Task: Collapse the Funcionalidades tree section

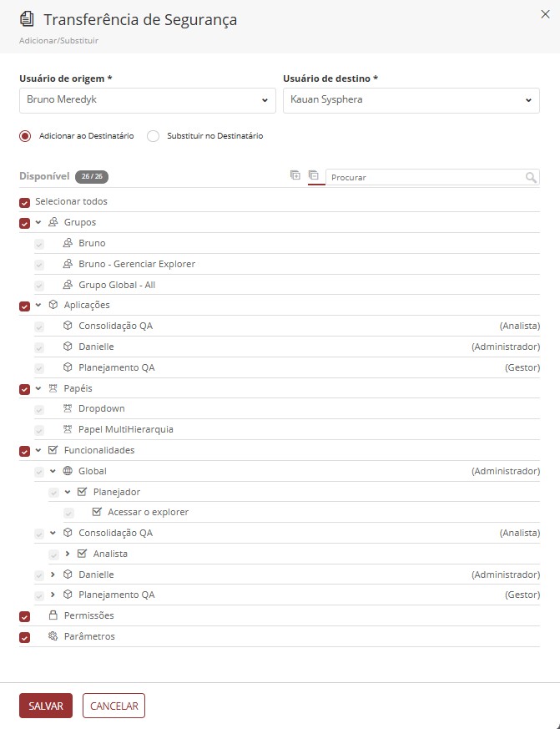Action: pos(38,450)
